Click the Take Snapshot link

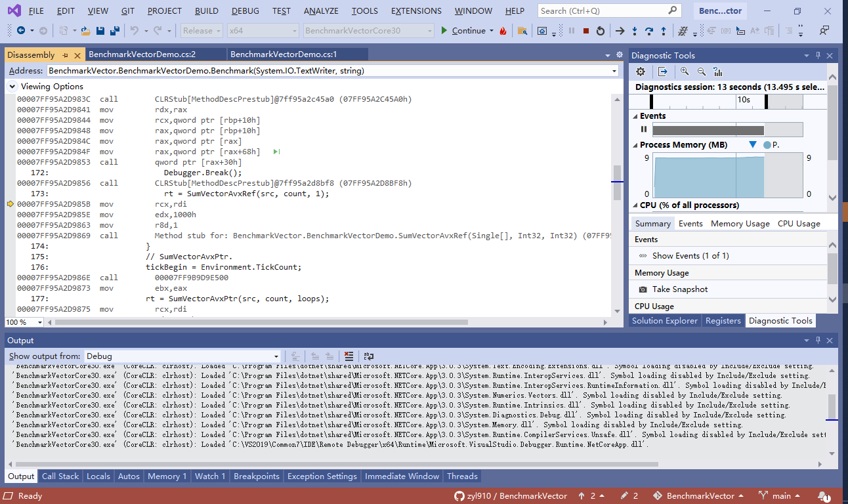tap(680, 289)
